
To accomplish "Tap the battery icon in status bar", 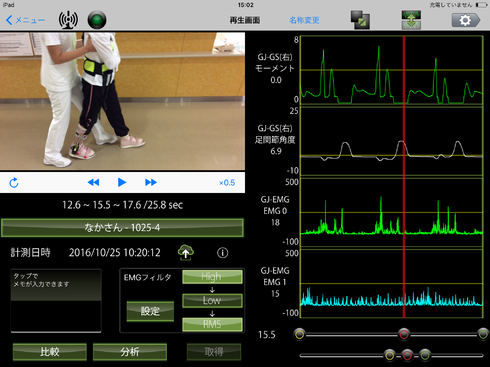I will click(x=481, y=5).
